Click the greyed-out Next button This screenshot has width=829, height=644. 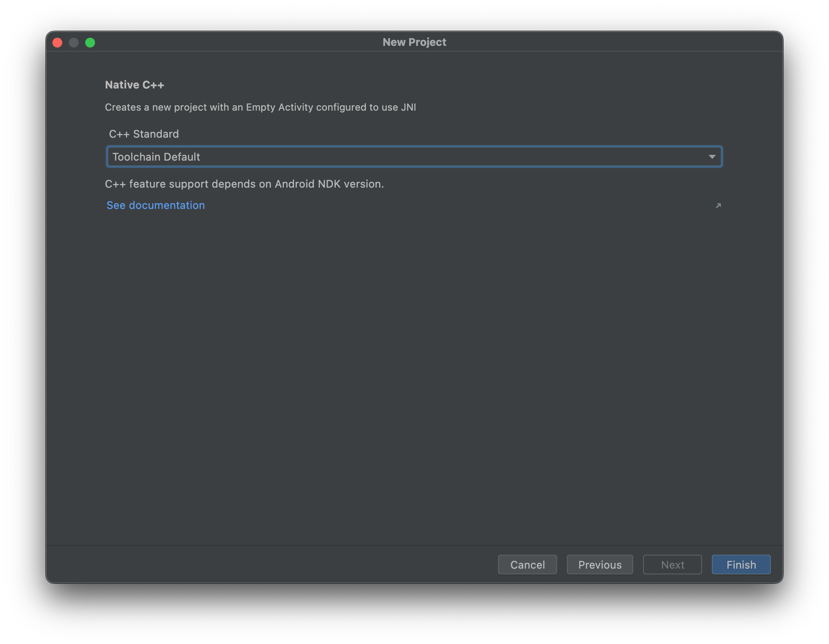pos(672,565)
